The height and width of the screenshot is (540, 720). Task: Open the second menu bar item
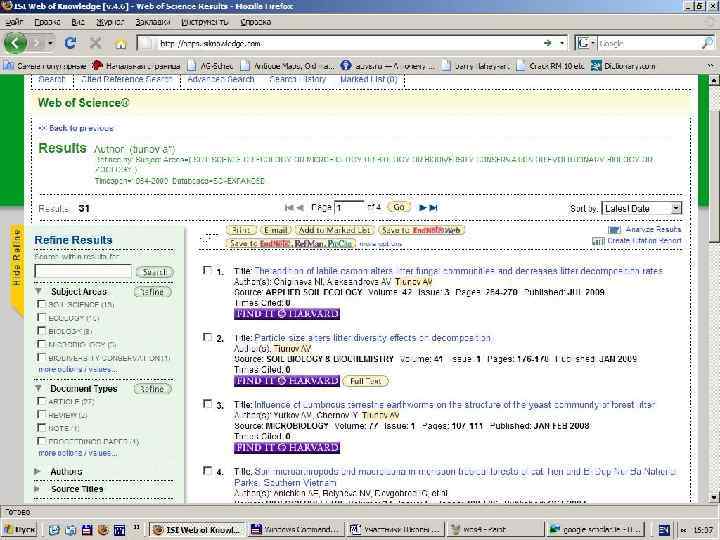47,22
